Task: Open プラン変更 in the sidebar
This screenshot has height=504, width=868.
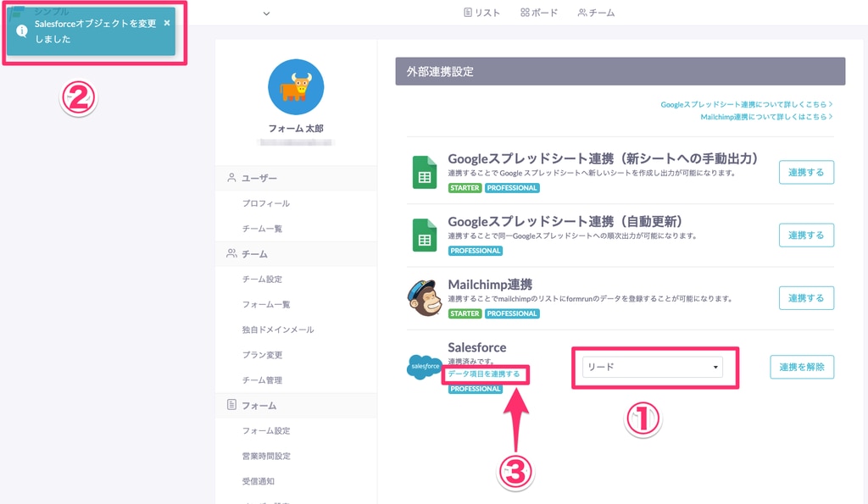Action: pos(262,355)
